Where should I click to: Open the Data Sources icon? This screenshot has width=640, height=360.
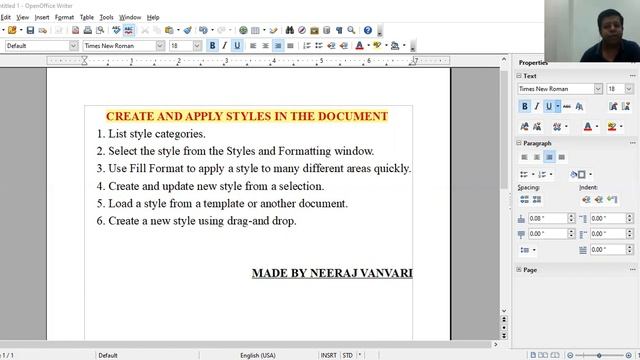pyautogui.click(x=327, y=30)
